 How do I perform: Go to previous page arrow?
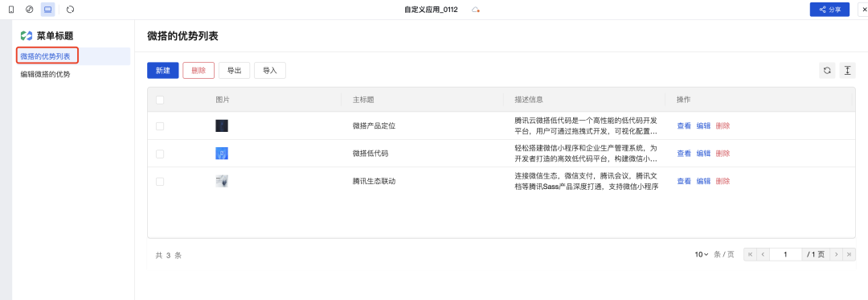pos(763,255)
